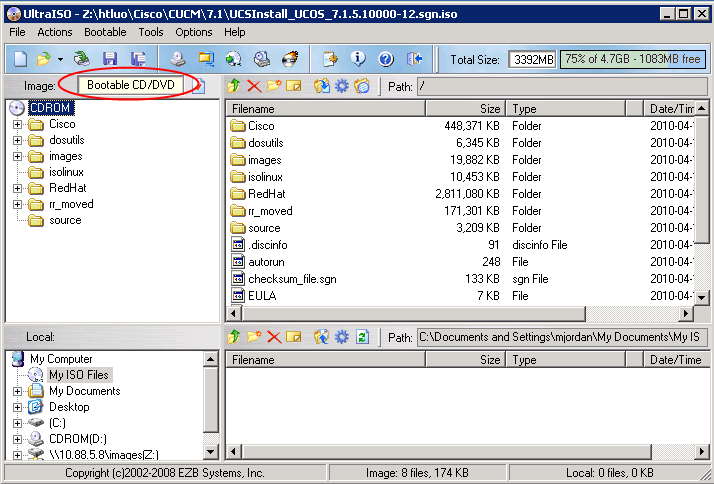Expand the RedHat folder tree node
This screenshot has width=714, height=484.
click(17, 189)
